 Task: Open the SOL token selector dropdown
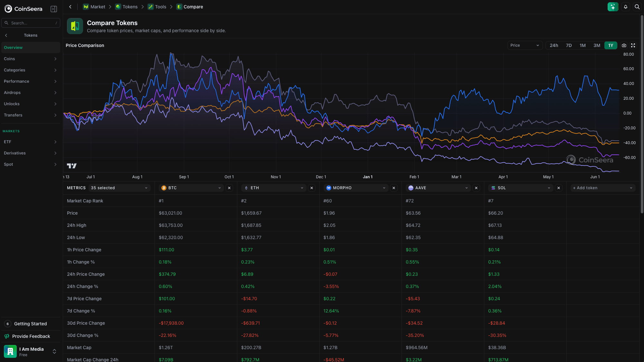tap(521, 188)
